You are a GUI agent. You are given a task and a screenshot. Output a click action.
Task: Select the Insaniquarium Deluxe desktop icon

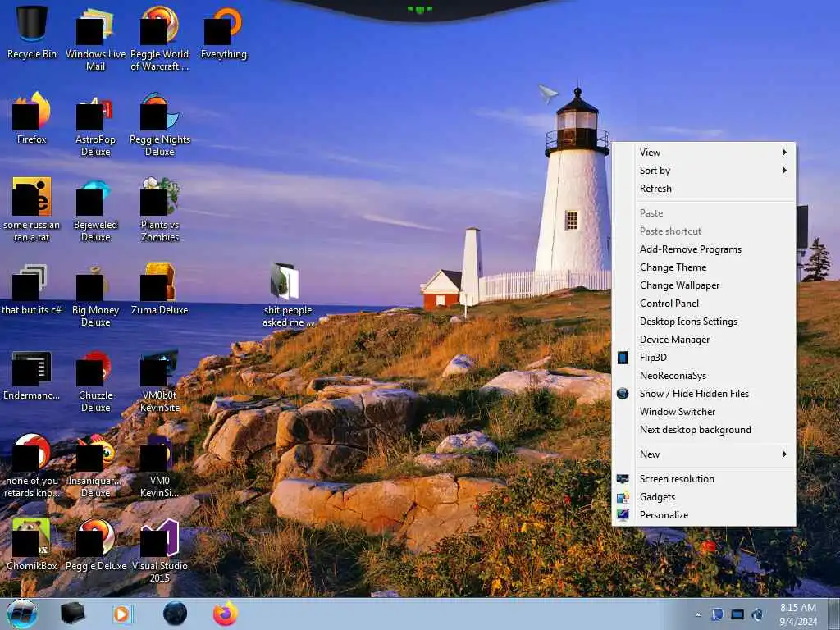(95, 465)
